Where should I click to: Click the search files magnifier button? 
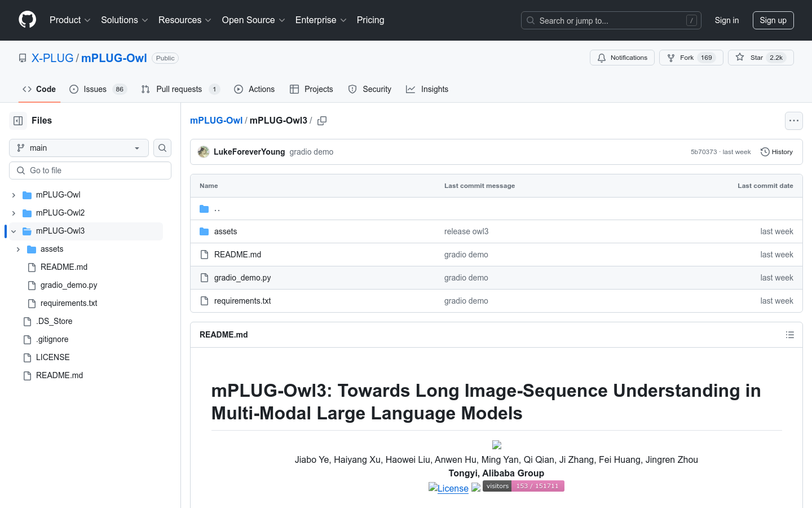[162, 148]
